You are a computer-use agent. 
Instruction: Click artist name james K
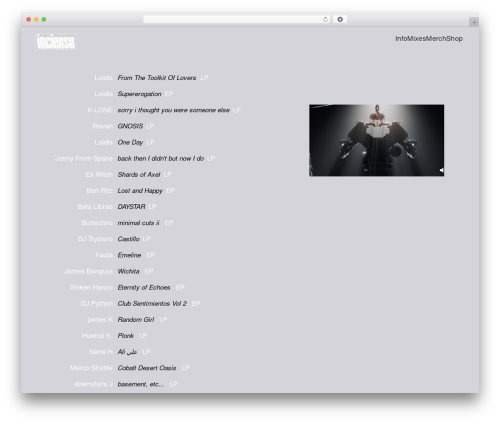click(100, 320)
